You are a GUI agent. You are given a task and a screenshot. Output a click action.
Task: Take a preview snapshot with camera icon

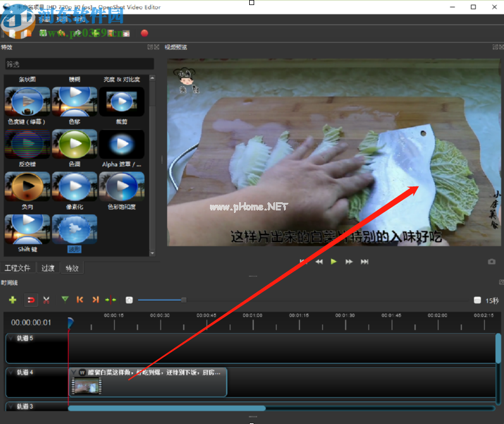(x=491, y=262)
